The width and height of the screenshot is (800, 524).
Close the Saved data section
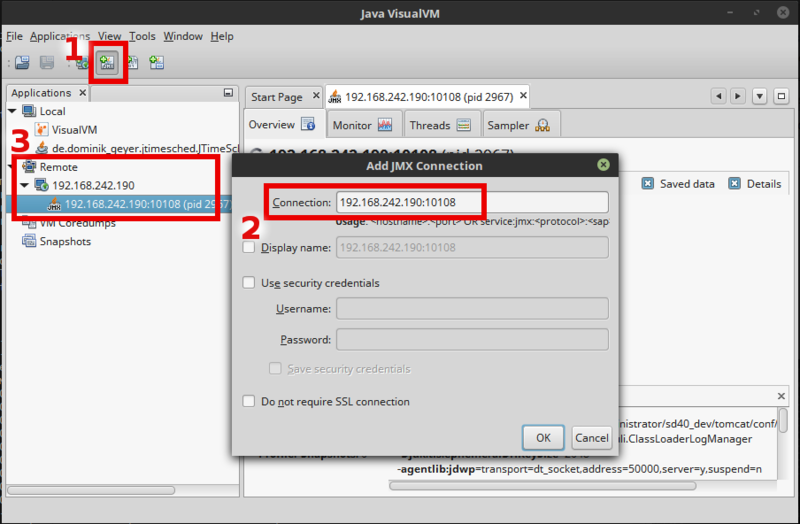[648, 184]
